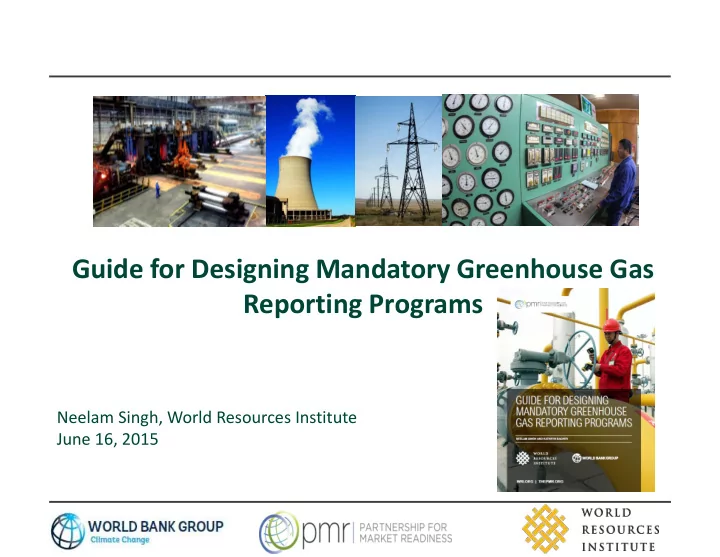Viewport: 720px width, 557px height.
Task: Select the cooling tower photo
Action: tap(310, 161)
